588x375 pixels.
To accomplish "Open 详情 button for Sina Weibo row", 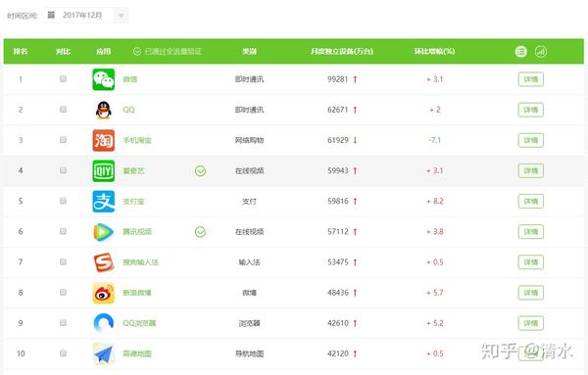I will (x=530, y=293).
